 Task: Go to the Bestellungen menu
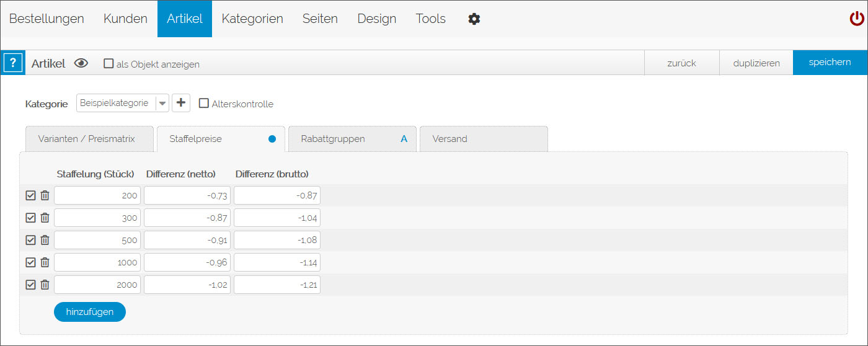[x=46, y=19]
